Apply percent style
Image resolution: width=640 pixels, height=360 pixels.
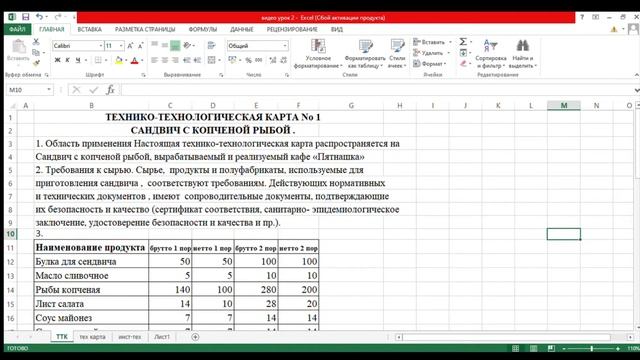click(x=249, y=60)
